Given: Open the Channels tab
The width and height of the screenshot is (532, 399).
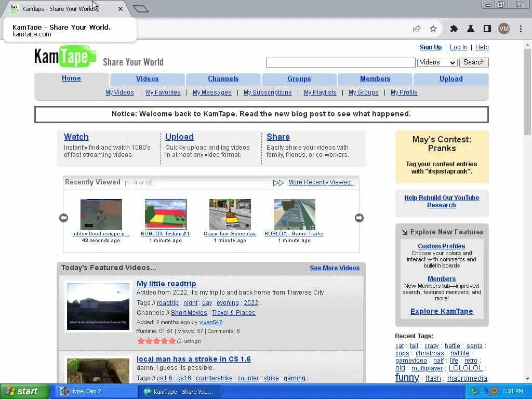Looking at the screenshot, I should pyautogui.click(x=223, y=79).
